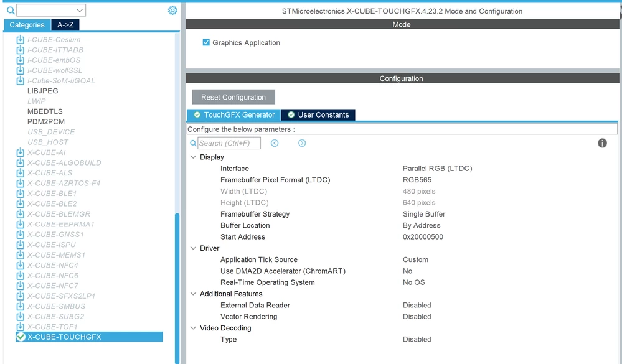The width and height of the screenshot is (622, 364).
Task: Click download icon next to X-CUBE-ALS
Action: 20,173
